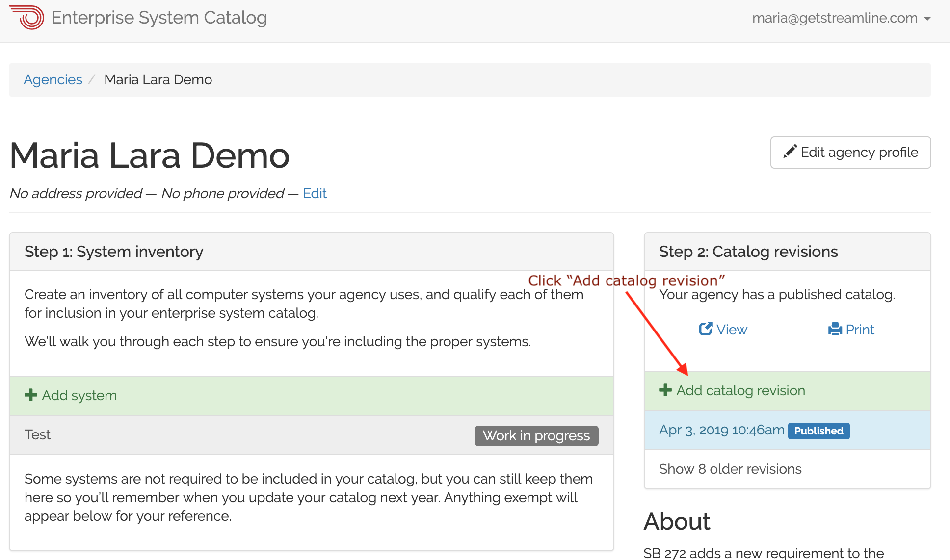Image resolution: width=950 pixels, height=560 pixels.
Task: Click the green plus icon for Add system
Action: pos(31,395)
